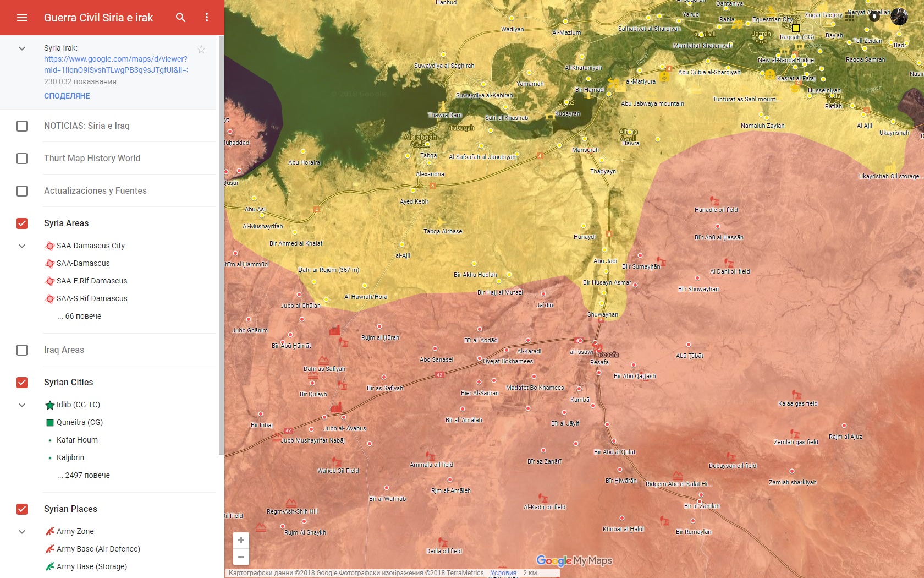Enable the Iraq Areas layer checkbox
Screen dimensions: 924x578
pyautogui.click(x=22, y=350)
